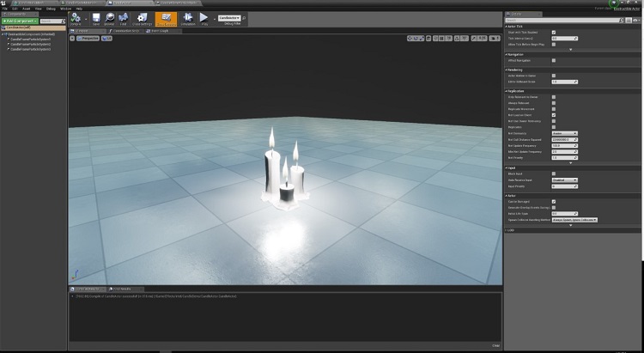Image resolution: width=644 pixels, height=353 pixels.
Task: Click the Perspective viewport button
Action: [89, 39]
